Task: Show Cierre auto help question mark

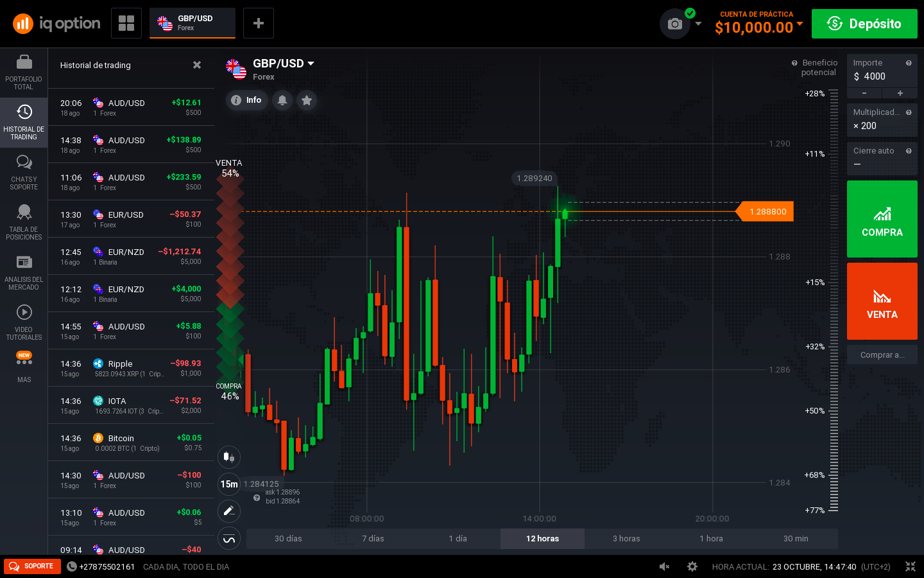Action: tap(909, 151)
